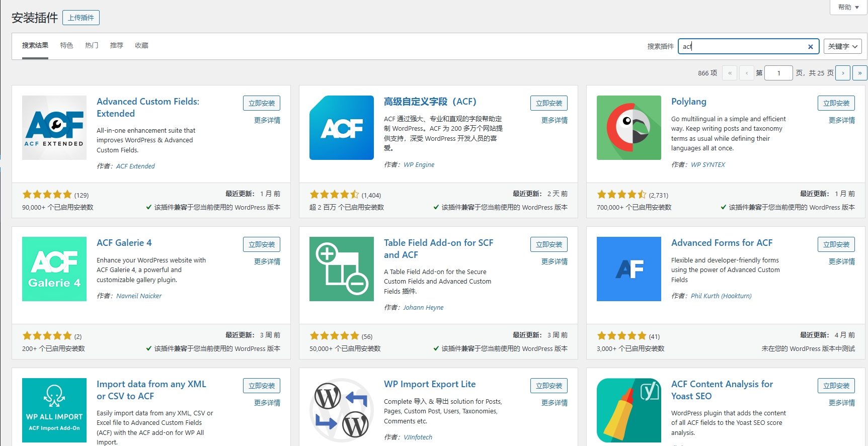Open author link VJInfotech
Viewport: 868px width, 446px height.
418,437
